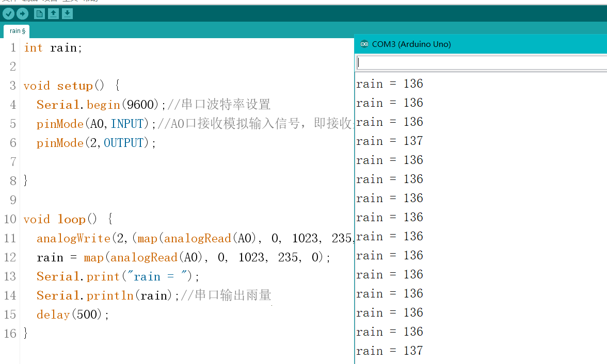Viewport: 607px width, 364px height.
Task: Click line number 10 in the gutter
Action: click(10, 219)
